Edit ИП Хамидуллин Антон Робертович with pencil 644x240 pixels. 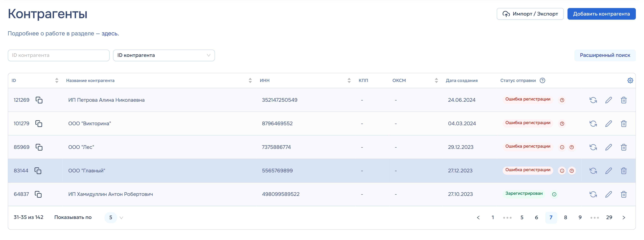(x=608, y=194)
